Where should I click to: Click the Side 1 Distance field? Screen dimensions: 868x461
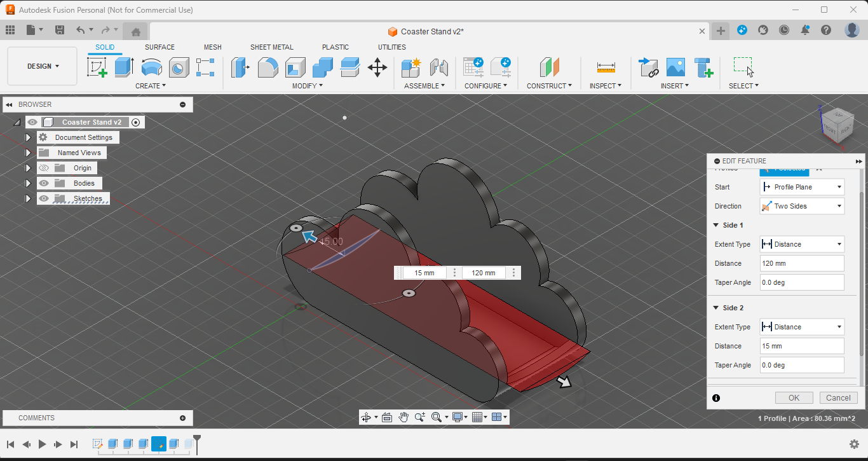802,263
